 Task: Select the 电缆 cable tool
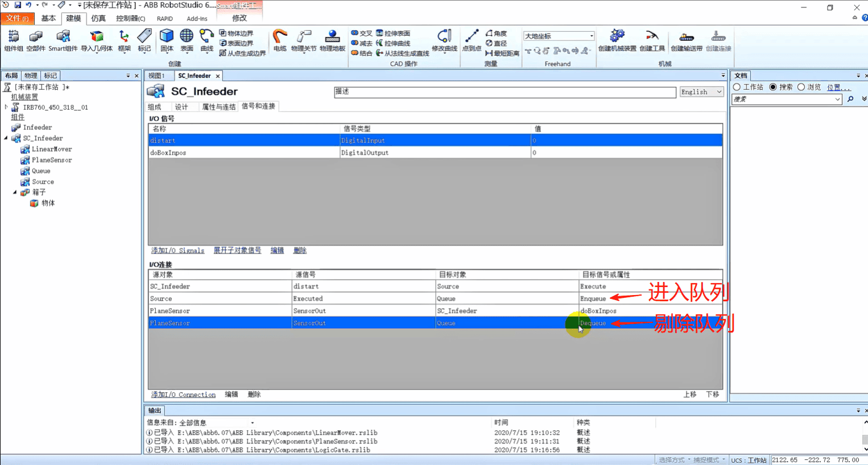click(x=279, y=41)
